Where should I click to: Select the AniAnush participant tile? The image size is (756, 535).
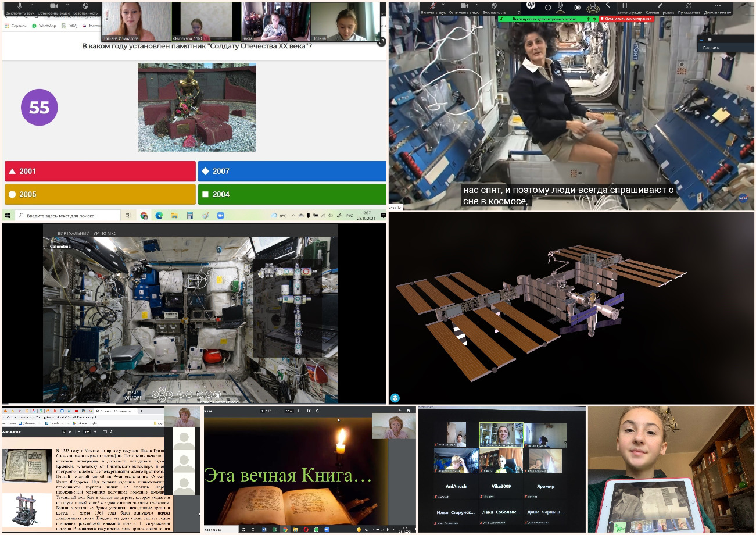[x=456, y=487]
